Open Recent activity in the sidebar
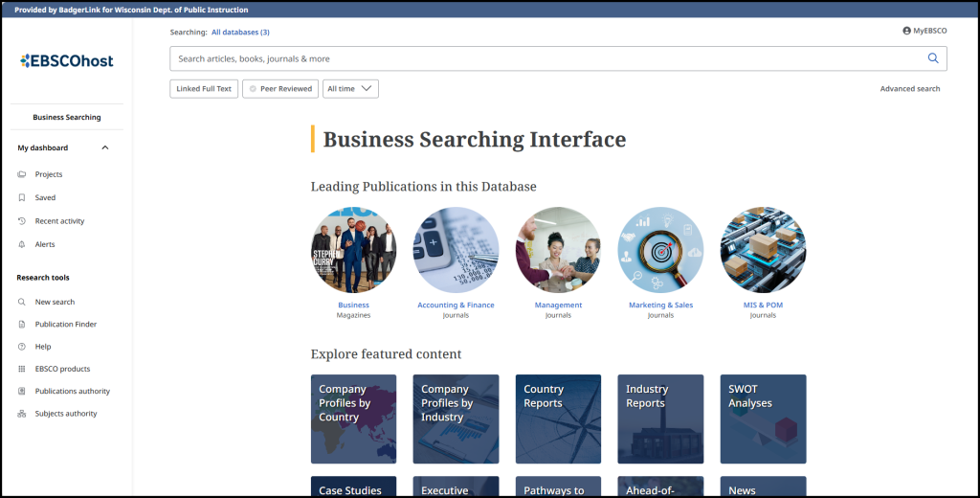Screen dimensions: 980x498 click(59, 221)
